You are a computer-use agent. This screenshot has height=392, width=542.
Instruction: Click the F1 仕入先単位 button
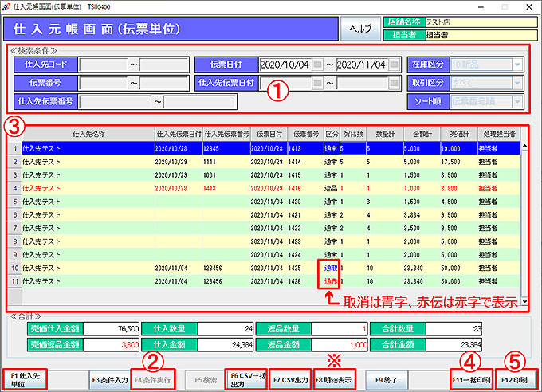pos(25,379)
